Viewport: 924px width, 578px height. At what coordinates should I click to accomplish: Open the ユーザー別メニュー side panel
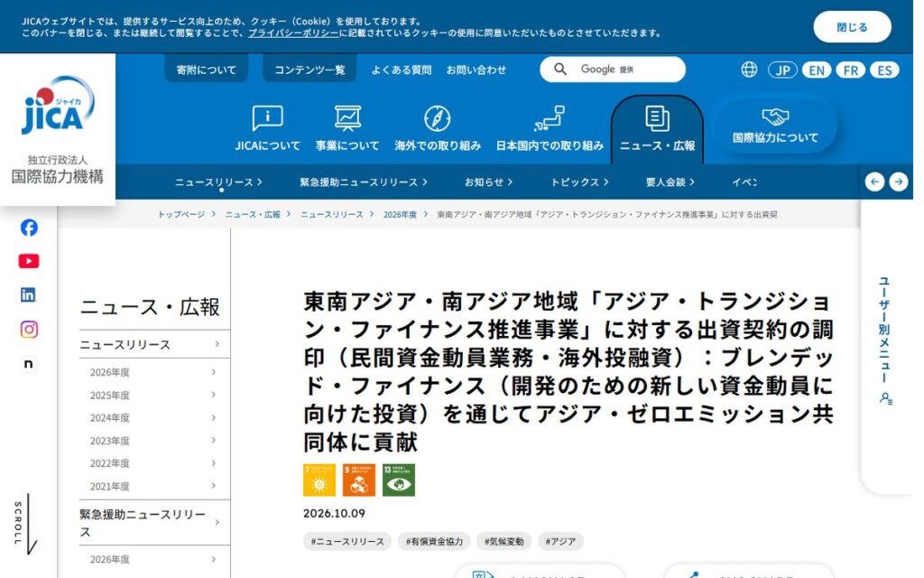pos(885,340)
